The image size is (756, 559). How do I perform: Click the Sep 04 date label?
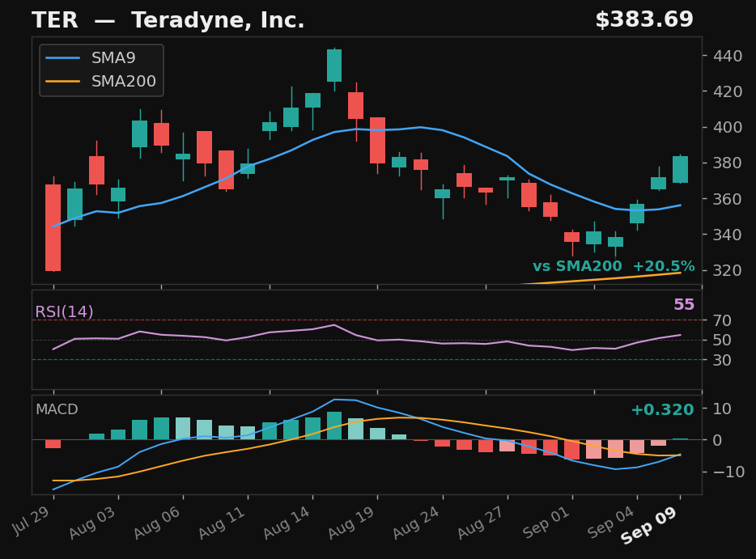coord(611,523)
